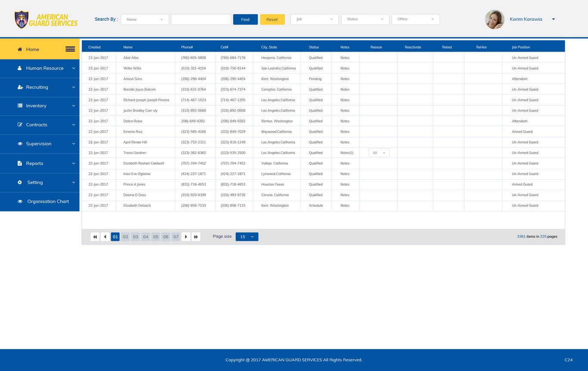Open the Search By Name dropdown
Screen dimensions: 588x371
point(145,19)
